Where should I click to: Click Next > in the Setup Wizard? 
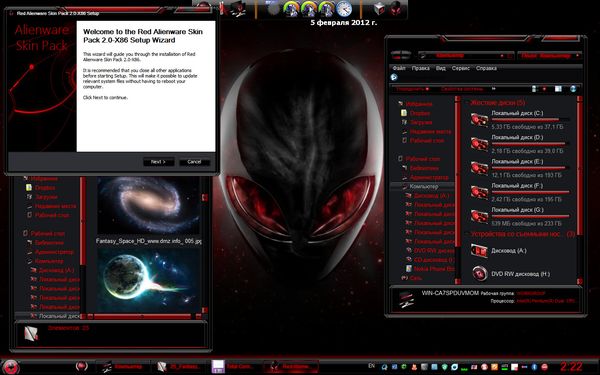[158, 162]
